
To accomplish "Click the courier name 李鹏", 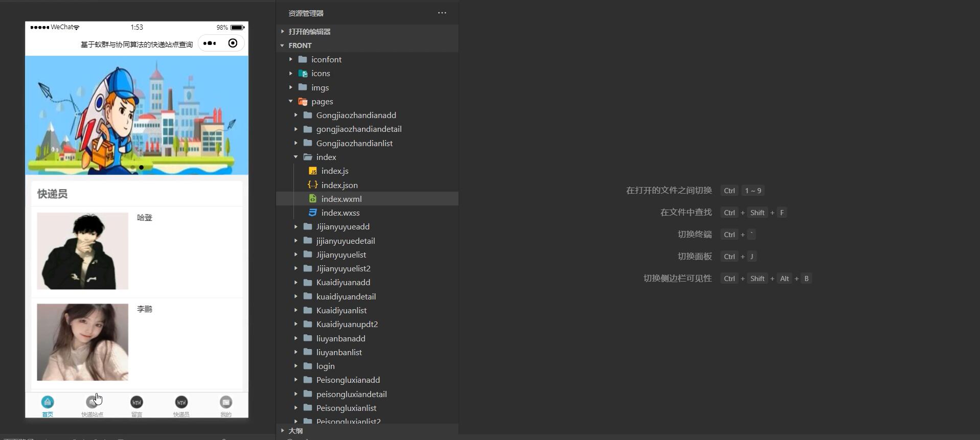I will 145,309.
